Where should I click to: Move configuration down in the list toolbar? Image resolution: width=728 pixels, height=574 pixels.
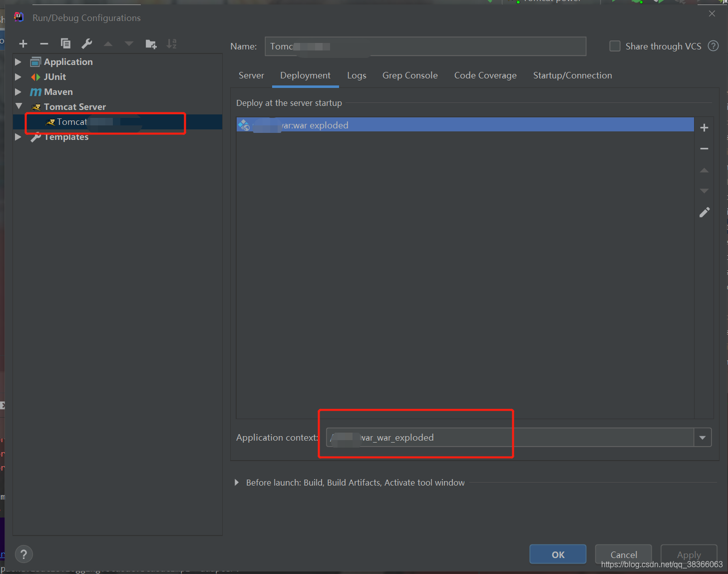pos(129,44)
